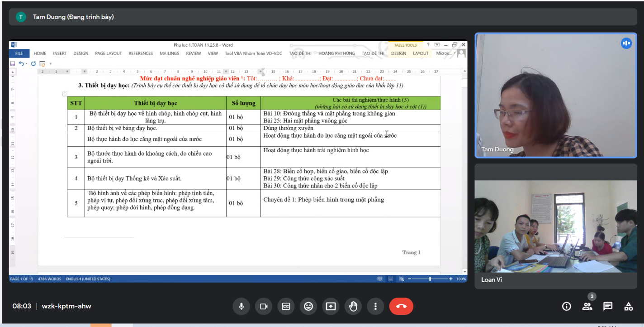Open the chat messages panel
Screen dimensions: 644x327
608,307
